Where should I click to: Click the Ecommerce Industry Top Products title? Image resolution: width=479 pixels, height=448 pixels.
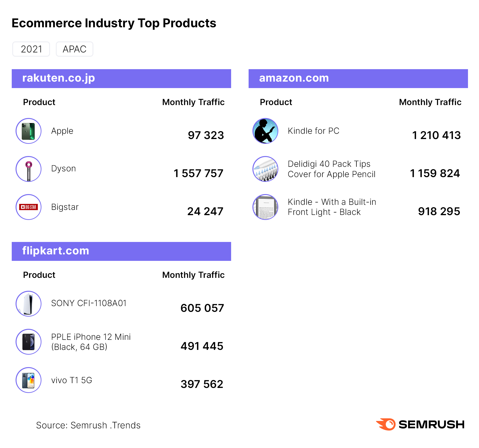point(114,23)
